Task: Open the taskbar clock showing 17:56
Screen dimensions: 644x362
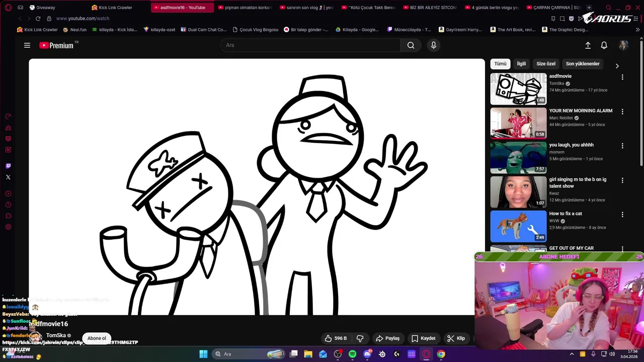Action: coord(629,354)
